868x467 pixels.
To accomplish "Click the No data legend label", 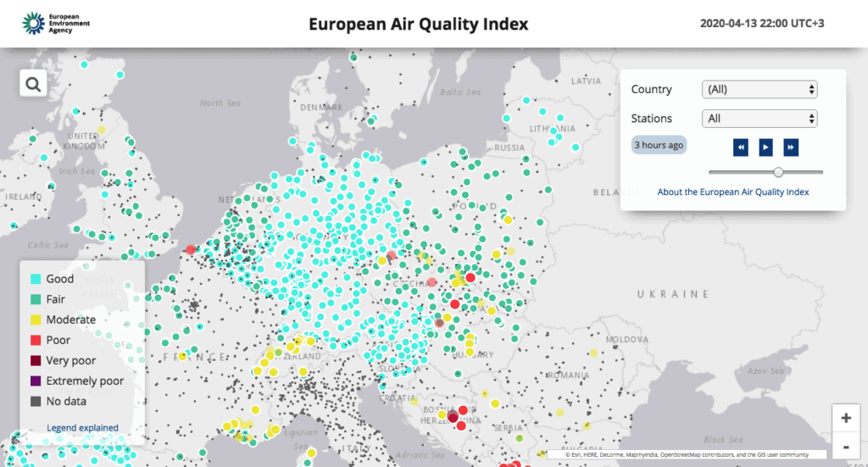I will pos(66,401).
